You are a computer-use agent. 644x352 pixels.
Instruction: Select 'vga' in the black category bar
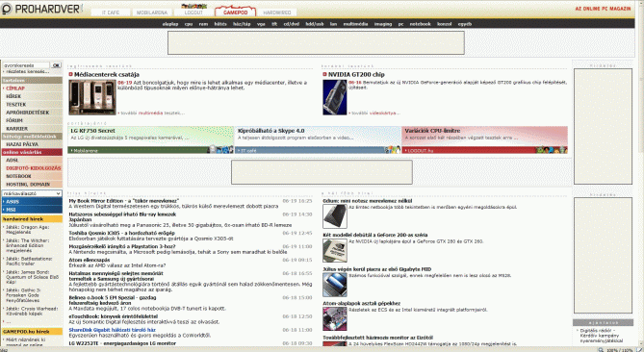coord(261,24)
